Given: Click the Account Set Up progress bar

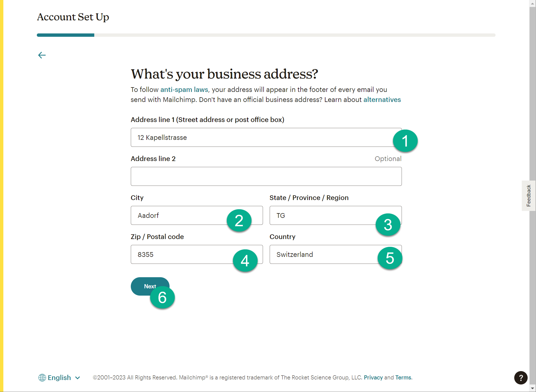Looking at the screenshot, I should coord(266,35).
